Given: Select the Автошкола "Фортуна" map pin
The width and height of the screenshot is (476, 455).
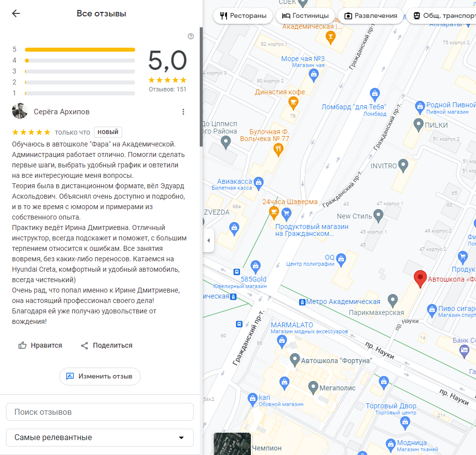Looking at the screenshot, I should click(295, 360).
